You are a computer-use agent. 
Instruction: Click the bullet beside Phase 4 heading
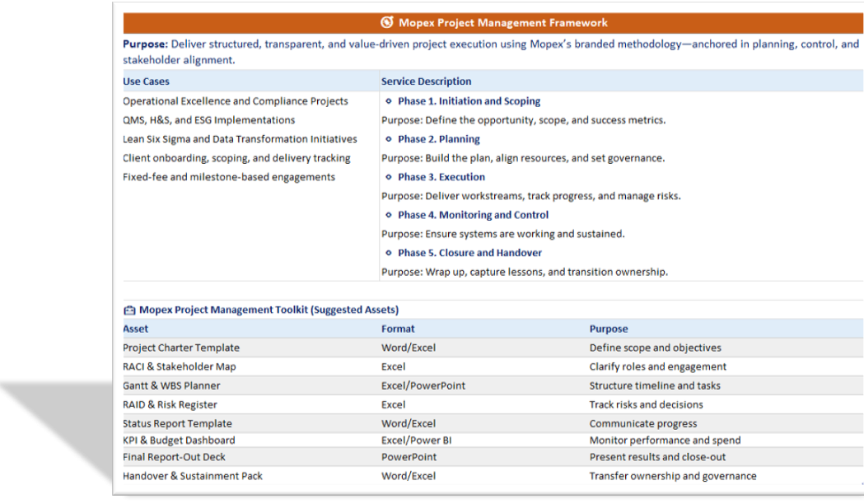[x=389, y=215]
